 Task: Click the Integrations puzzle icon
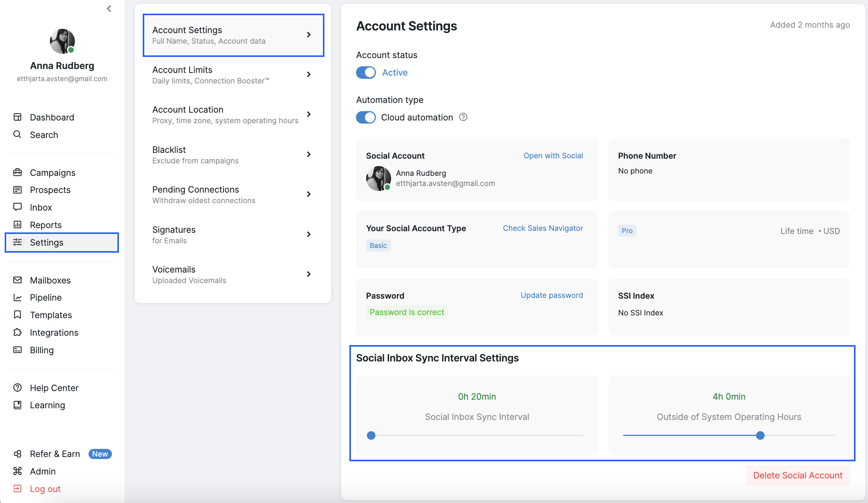click(x=18, y=332)
